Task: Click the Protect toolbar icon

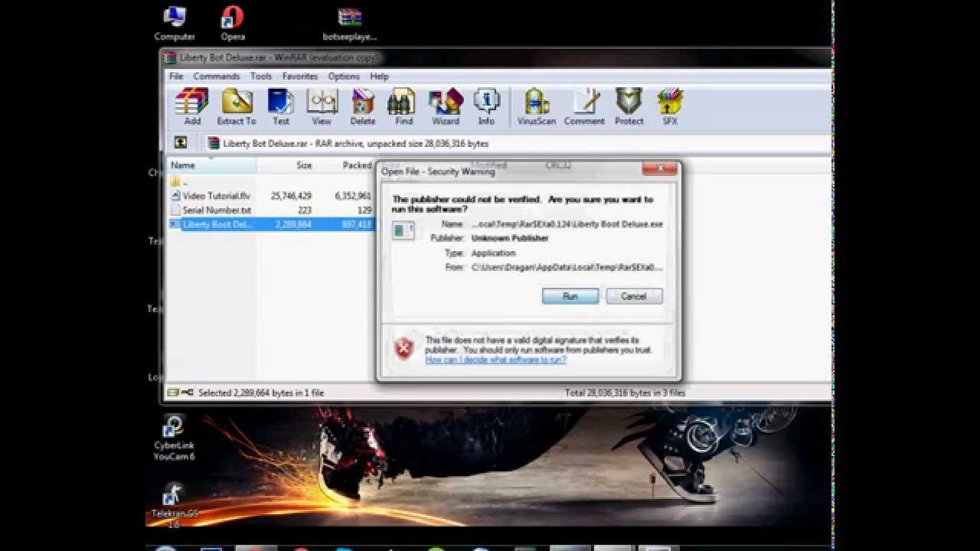Action: pos(629,106)
